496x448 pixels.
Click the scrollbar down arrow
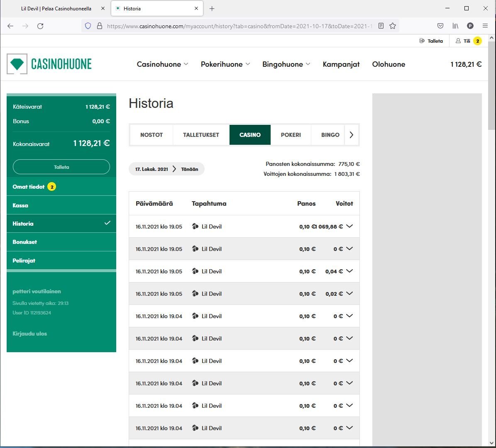pos(491,443)
